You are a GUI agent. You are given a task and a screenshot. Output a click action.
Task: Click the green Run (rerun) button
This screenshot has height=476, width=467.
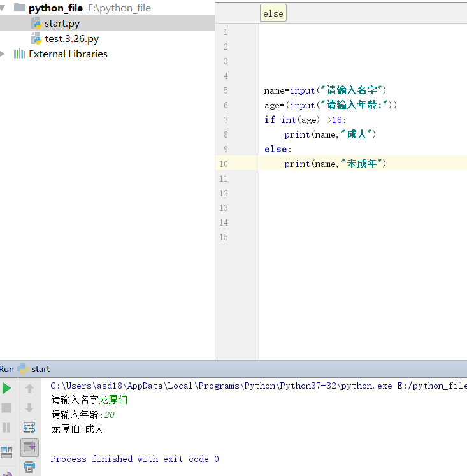6,388
